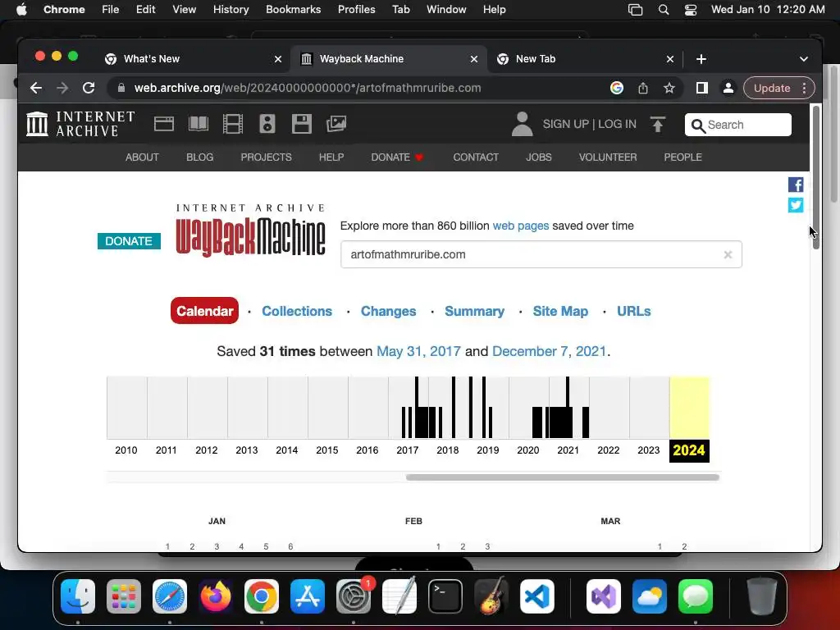
Task: Open a new tab with plus button
Action: click(701, 59)
